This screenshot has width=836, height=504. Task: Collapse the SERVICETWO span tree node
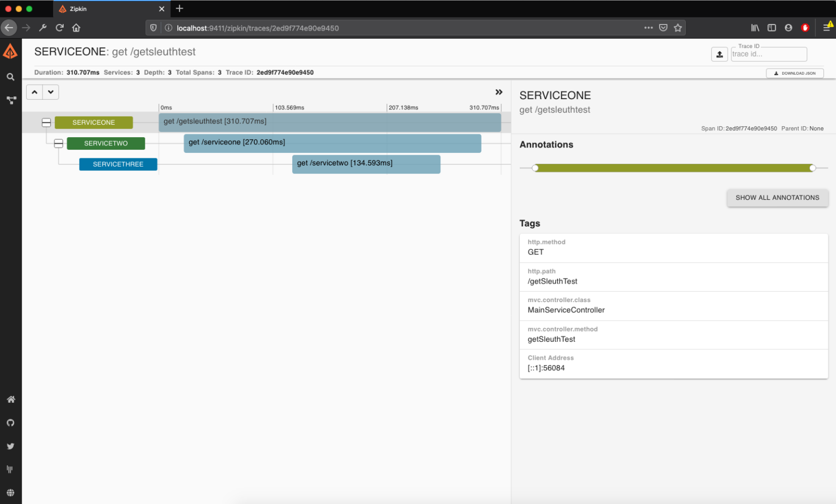[x=58, y=143]
